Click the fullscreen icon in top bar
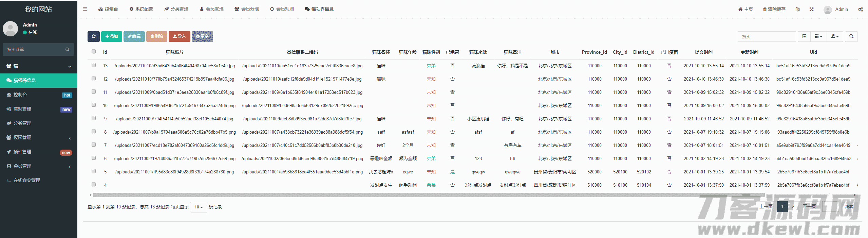This screenshot has width=868, height=238. (x=811, y=9)
